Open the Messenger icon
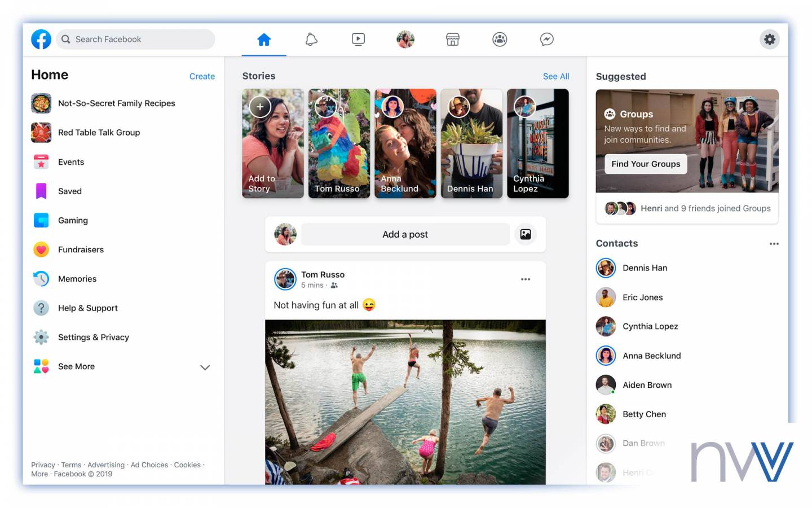The image size is (812, 508). [x=546, y=39]
